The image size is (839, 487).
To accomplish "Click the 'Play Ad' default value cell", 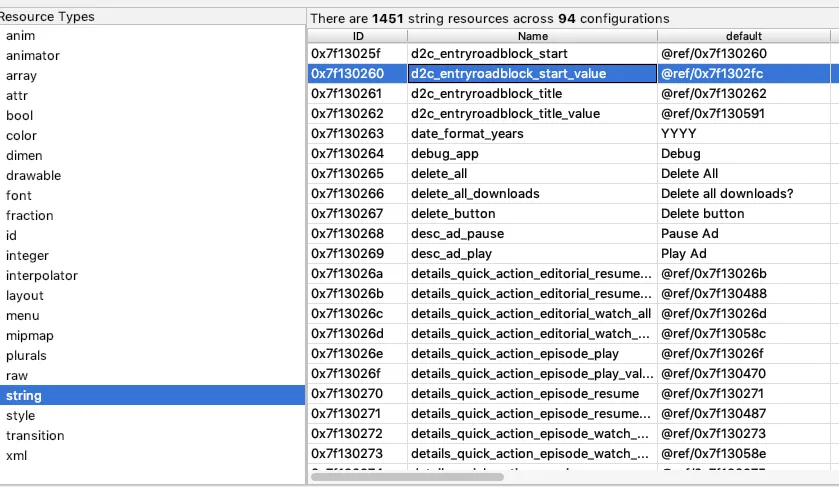I will coord(684,254).
